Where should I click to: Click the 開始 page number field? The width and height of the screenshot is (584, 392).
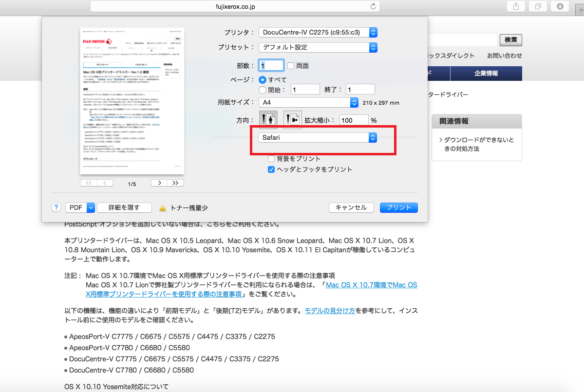click(305, 89)
